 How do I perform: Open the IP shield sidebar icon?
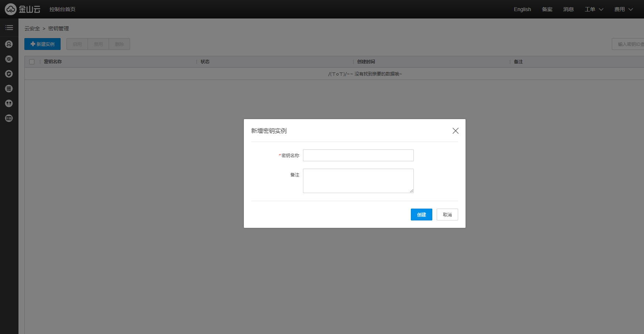[x=9, y=74]
